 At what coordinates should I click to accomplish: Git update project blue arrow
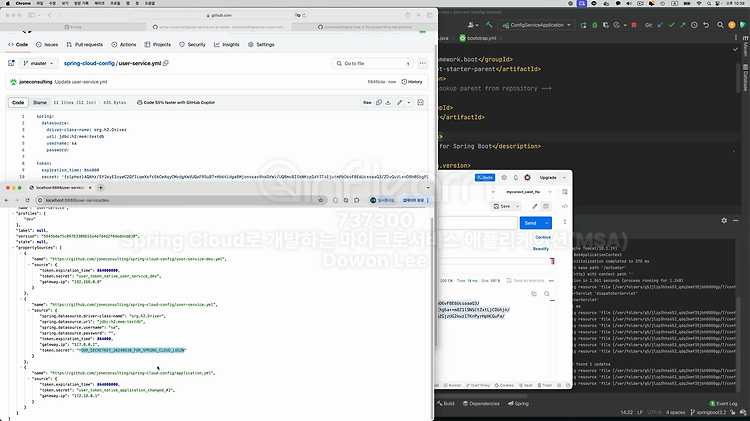660,25
